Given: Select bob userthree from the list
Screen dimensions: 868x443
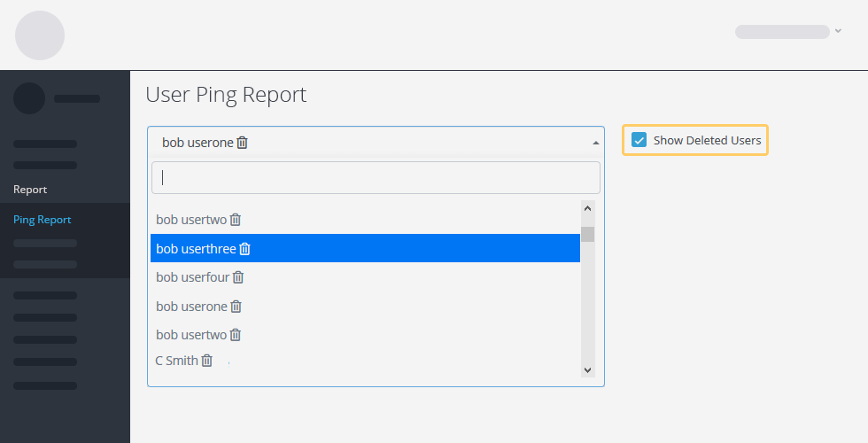Looking at the screenshot, I should click(x=365, y=248).
